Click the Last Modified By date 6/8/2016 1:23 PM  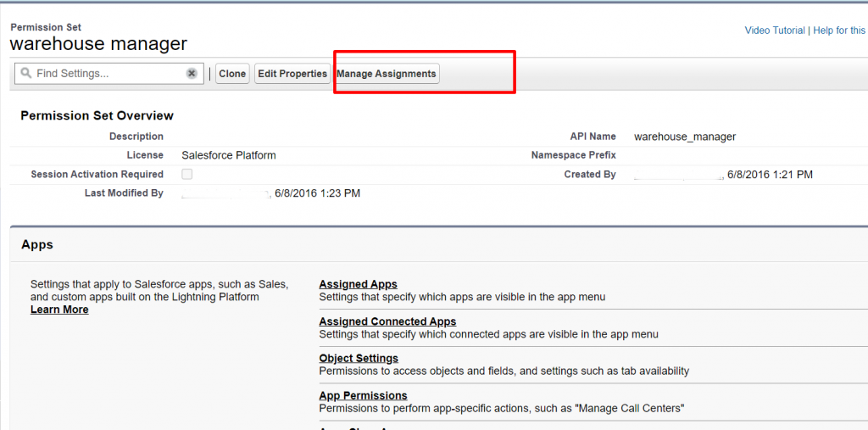click(317, 193)
